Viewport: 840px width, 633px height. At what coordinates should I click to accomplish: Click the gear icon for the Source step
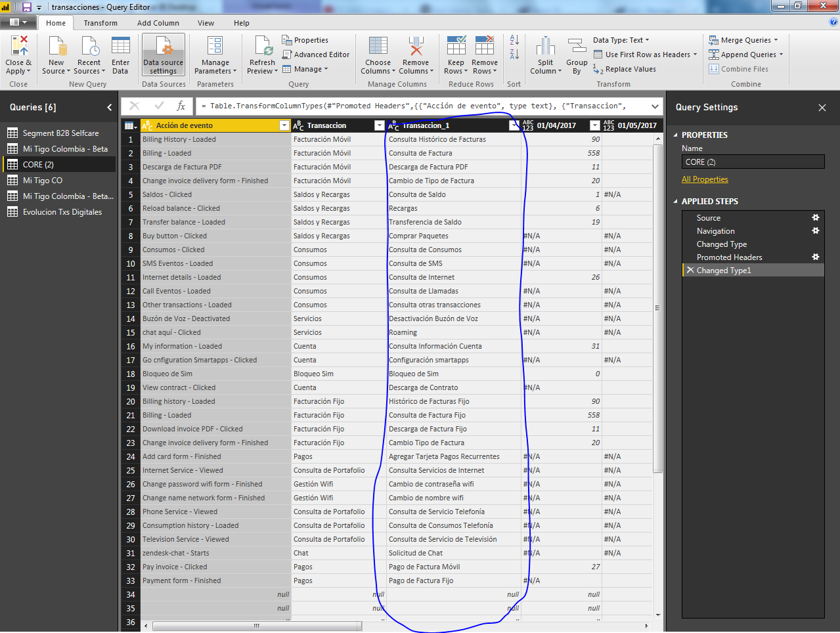(x=816, y=217)
